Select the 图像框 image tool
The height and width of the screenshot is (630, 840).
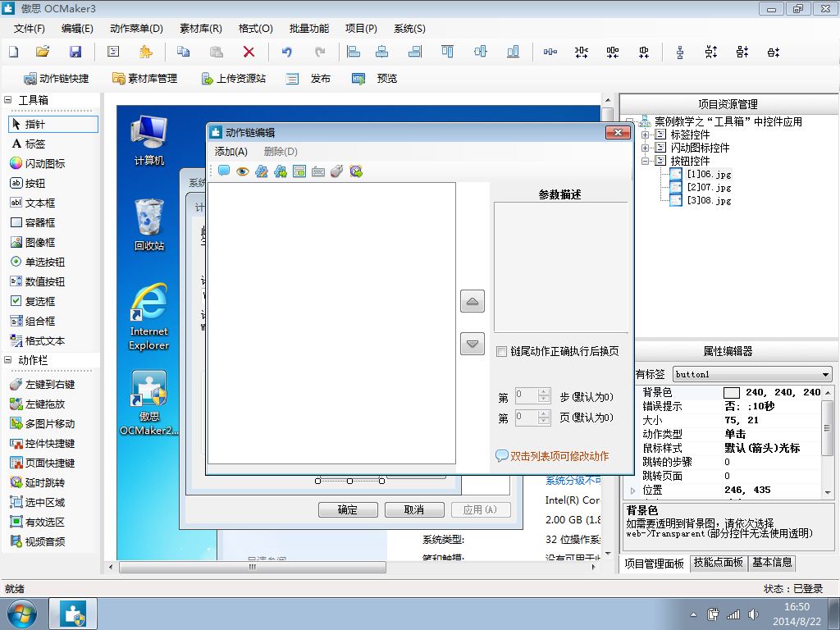[x=33, y=242]
